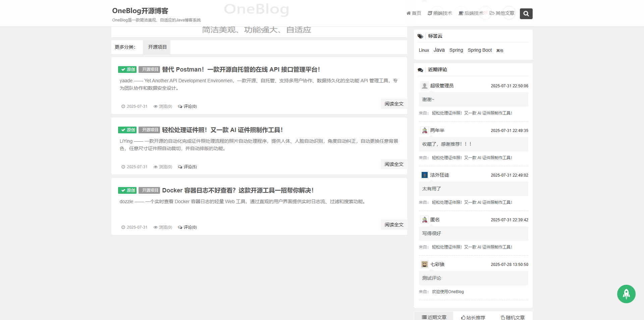
Task: Click 阅读全文 for the Docker logs article
Action: pos(394,225)
